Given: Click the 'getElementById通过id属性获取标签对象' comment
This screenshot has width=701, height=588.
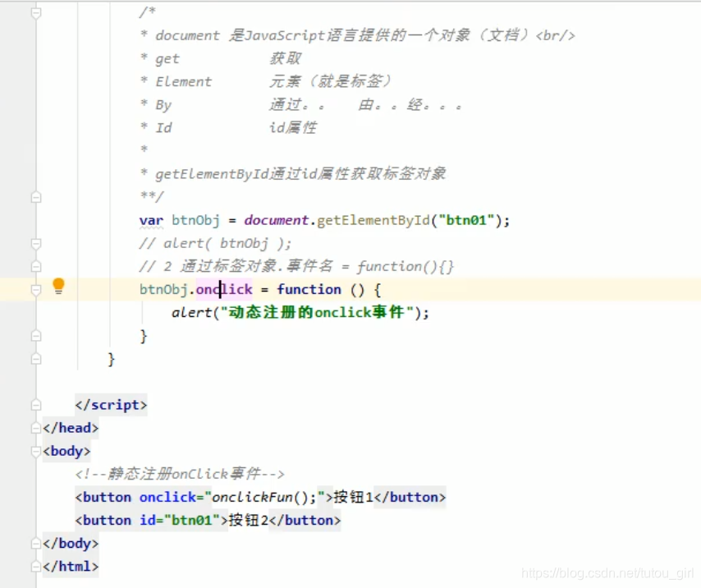Looking at the screenshot, I should click(x=300, y=174).
